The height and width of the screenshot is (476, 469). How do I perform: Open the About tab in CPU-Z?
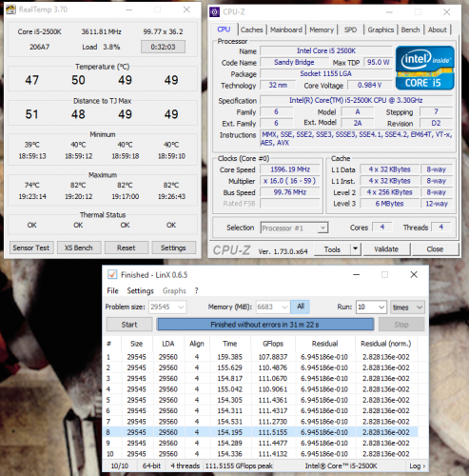point(438,30)
